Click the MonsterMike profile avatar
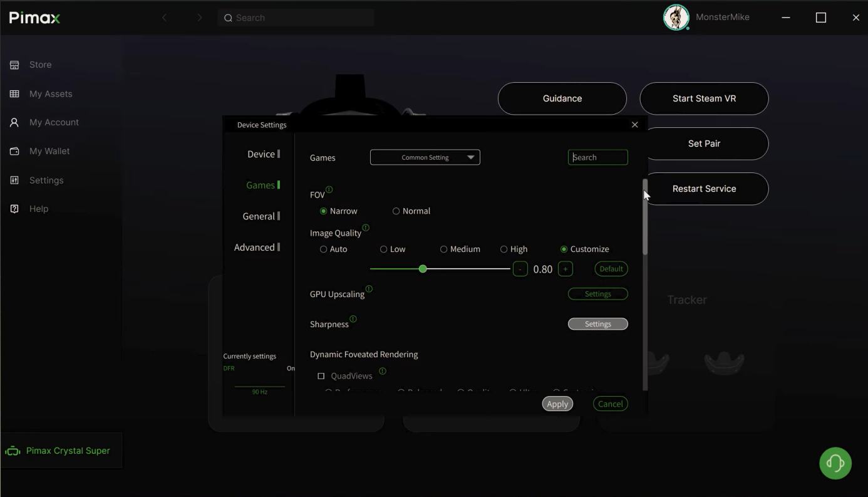This screenshot has width=868, height=497. [x=676, y=18]
